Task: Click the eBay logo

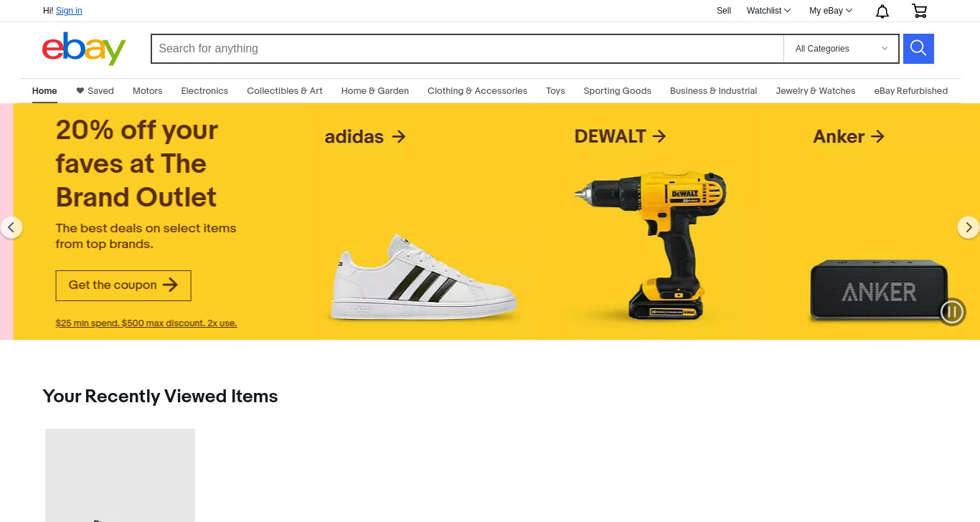Action: coord(84,49)
